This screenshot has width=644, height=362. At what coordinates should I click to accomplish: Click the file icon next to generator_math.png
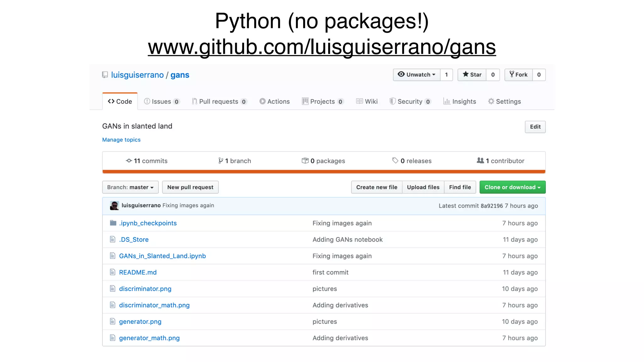point(113,338)
